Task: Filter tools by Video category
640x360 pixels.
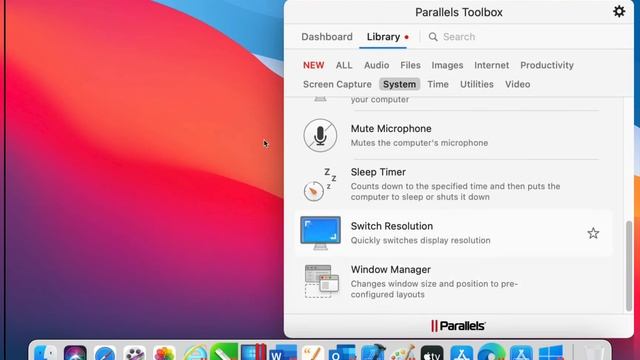Action: point(518,84)
